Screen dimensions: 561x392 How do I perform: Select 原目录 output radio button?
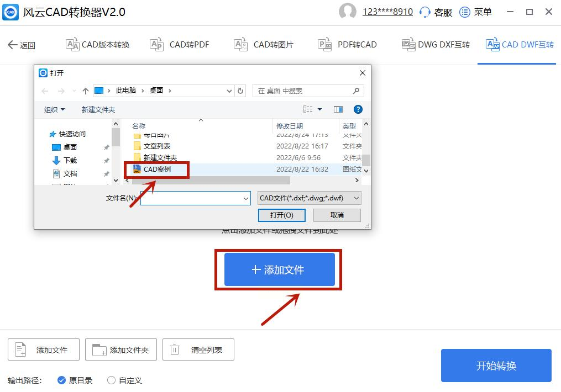(x=61, y=380)
